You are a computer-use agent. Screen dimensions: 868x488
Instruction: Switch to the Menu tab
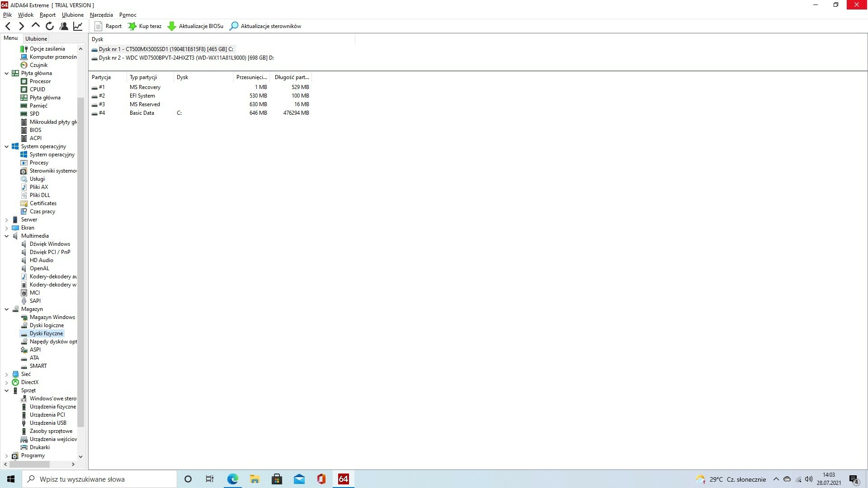[10, 38]
